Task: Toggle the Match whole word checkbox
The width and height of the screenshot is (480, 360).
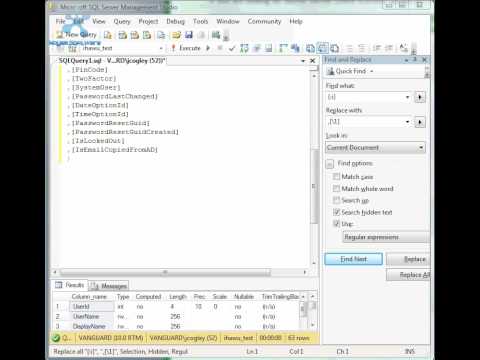Action: tap(336, 188)
